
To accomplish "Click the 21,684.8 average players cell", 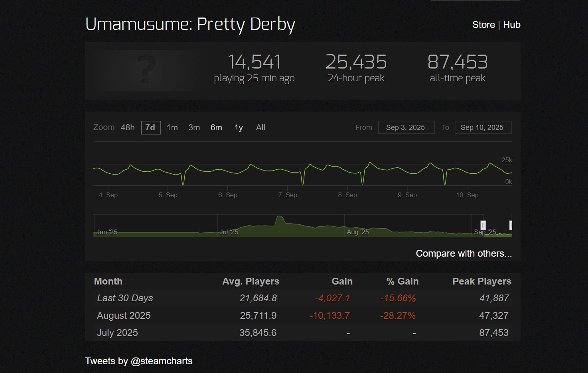I will pyautogui.click(x=258, y=298).
